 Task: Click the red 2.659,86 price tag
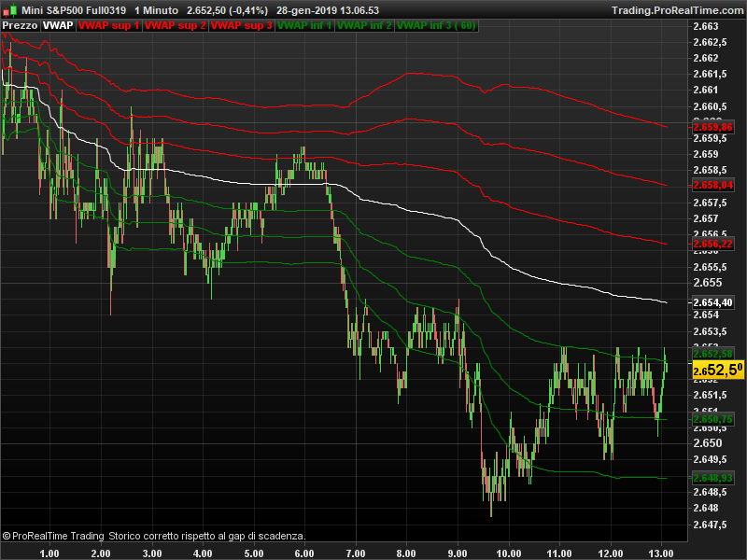click(x=712, y=127)
